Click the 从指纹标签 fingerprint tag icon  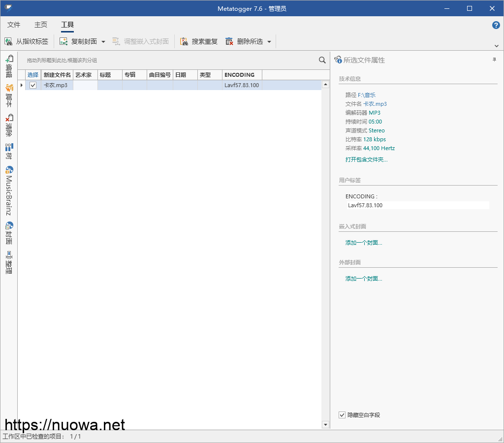pos(8,42)
